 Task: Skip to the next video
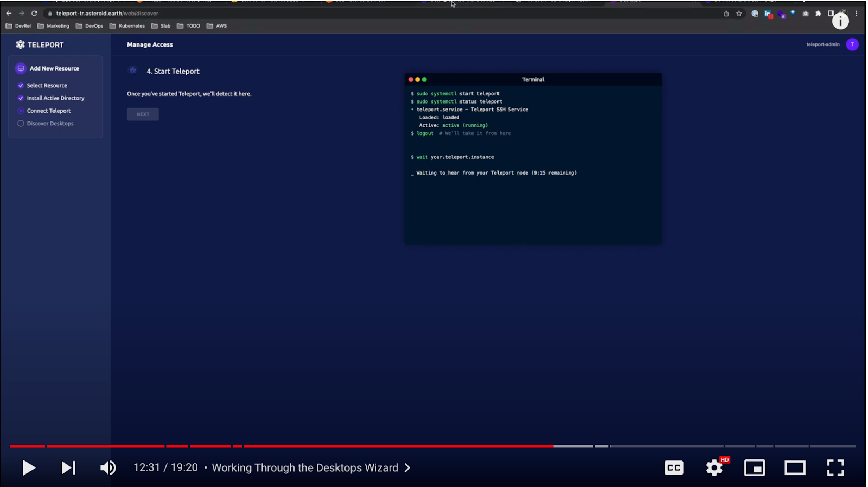pos(68,467)
